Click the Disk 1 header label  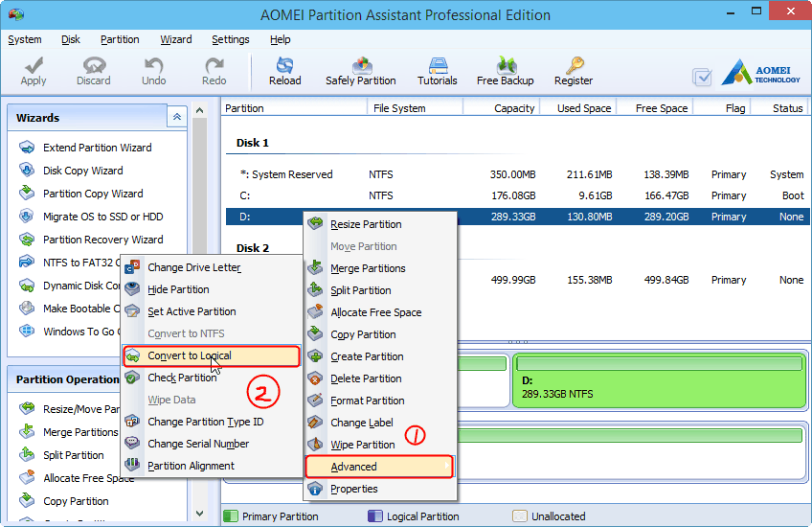[x=252, y=143]
